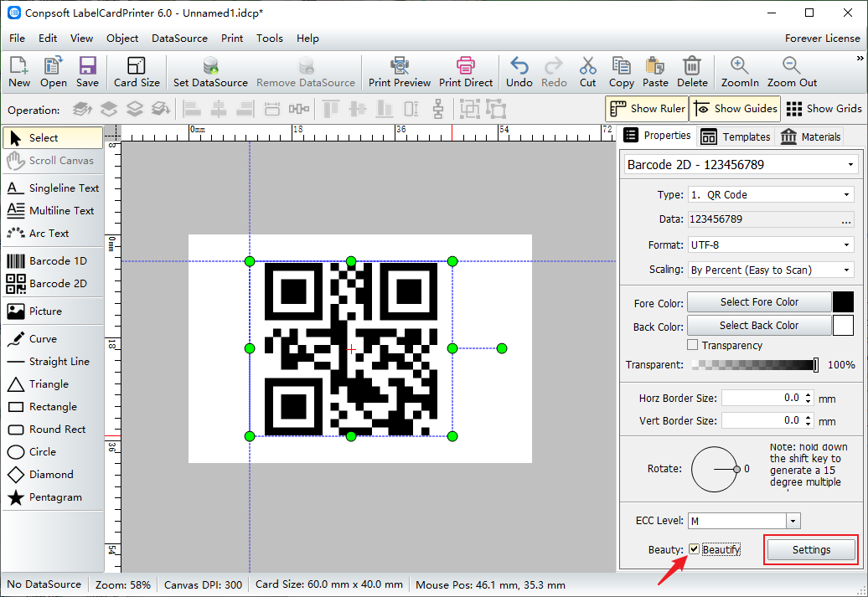The height and width of the screenshot is (597, 868).
Task: Switch to the Templates tab
Action: [735, 136]
